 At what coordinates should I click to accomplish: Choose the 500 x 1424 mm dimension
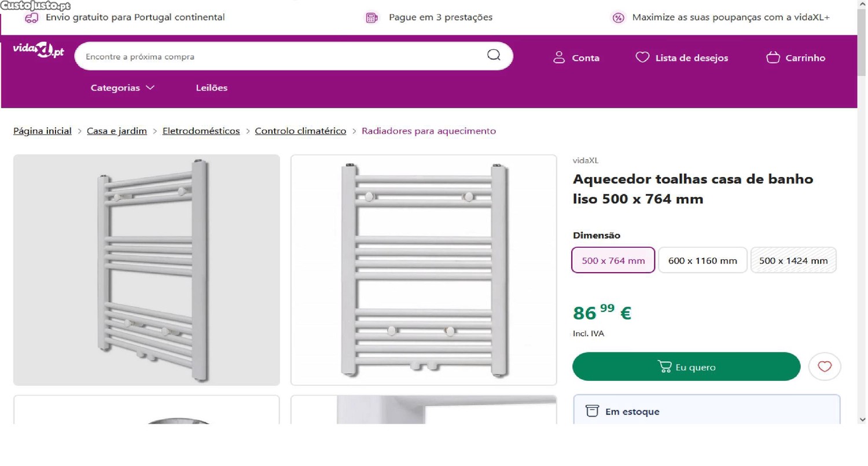tap(793, 260)
